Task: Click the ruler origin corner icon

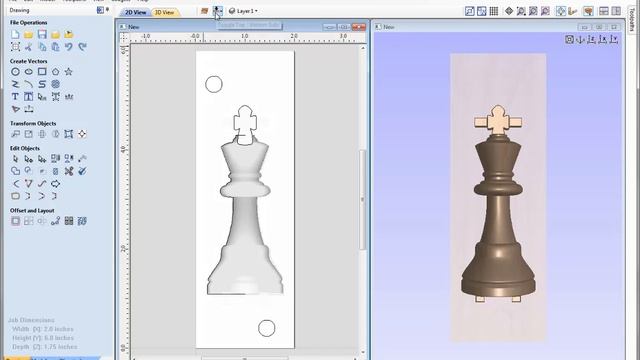Action: click(x=124, y=38)
